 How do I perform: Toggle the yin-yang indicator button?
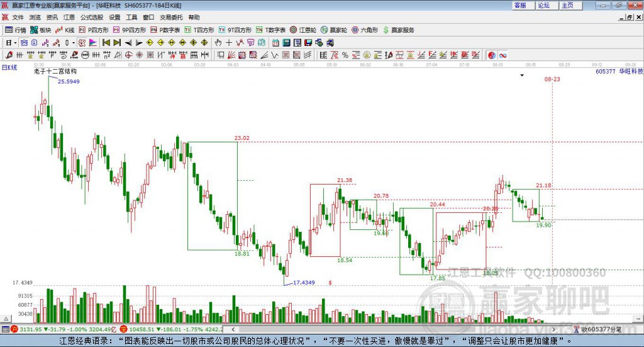click(492, 55)
